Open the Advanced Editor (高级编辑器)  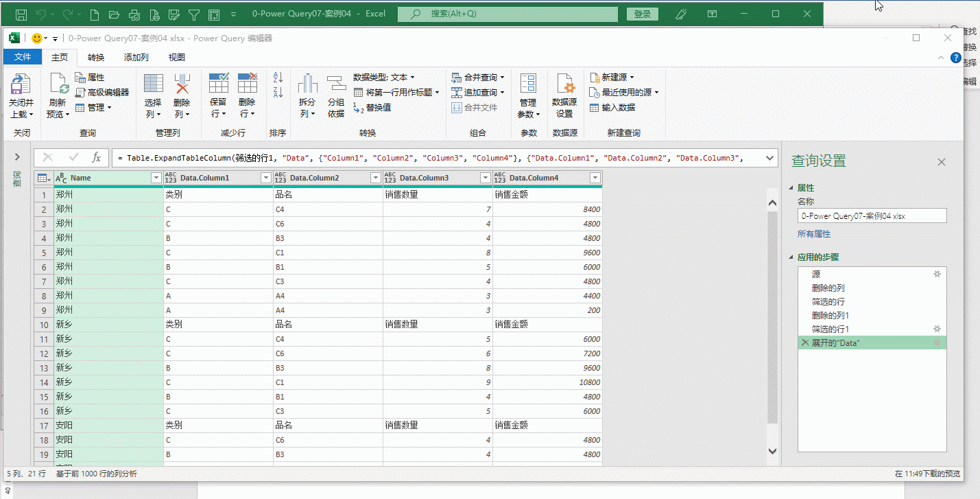101,92
